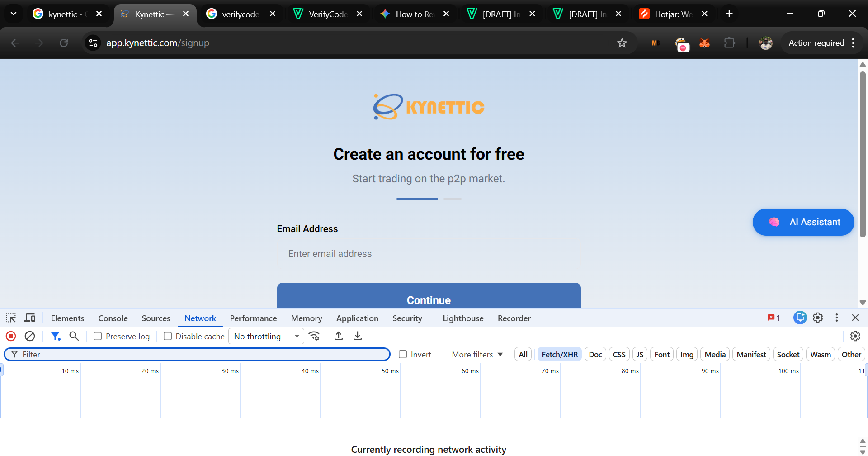Apply the Fetch/XHR request filter

pos(559,354)
